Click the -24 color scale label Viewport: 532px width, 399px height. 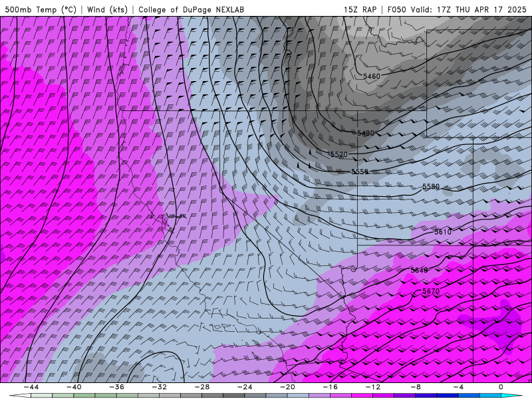245,387
